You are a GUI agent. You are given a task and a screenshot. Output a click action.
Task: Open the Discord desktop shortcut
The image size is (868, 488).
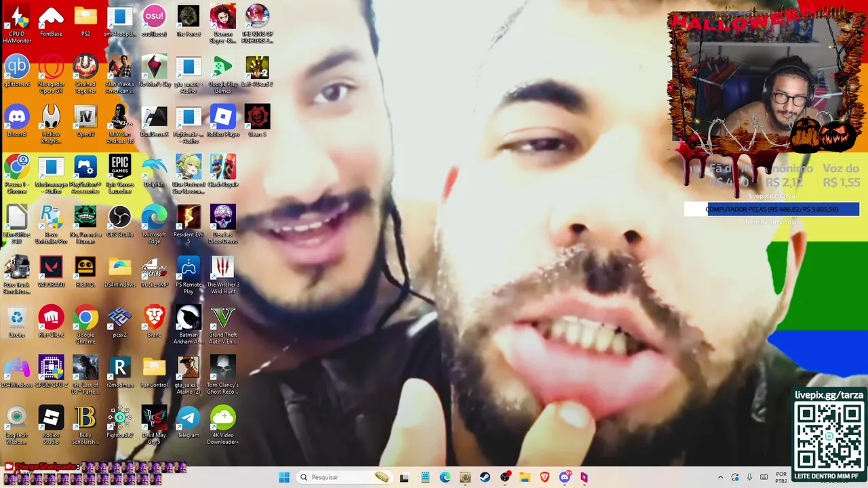pos(17,122)
